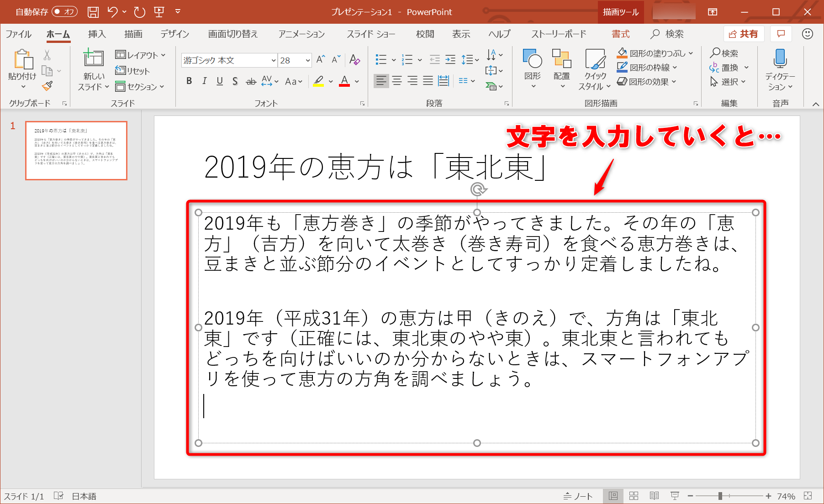Screen dimensions: 824x504
Task: Select align text right
Action: [412, 81]
